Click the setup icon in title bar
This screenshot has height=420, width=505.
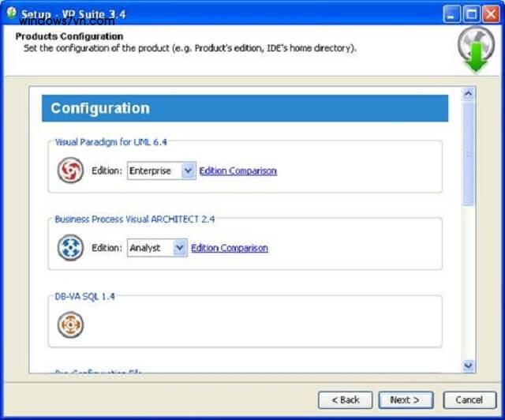pyautogui.click(x=11, y=13)
